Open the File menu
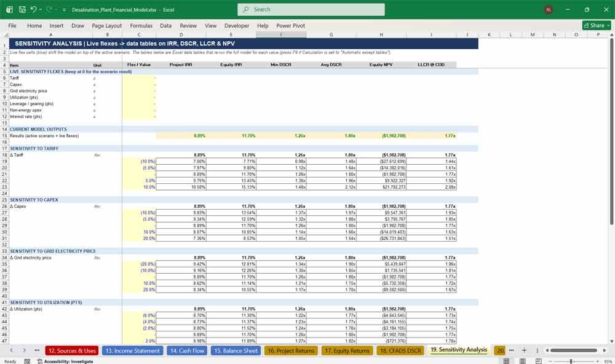Image resolution: width=615 pixels, height=364 pixels. (x=12, y=25)
